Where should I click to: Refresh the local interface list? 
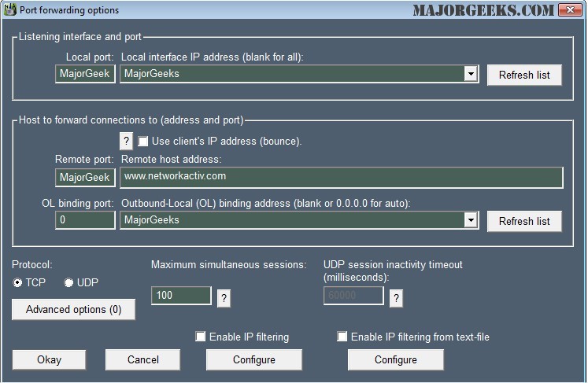tap(524, 75)
